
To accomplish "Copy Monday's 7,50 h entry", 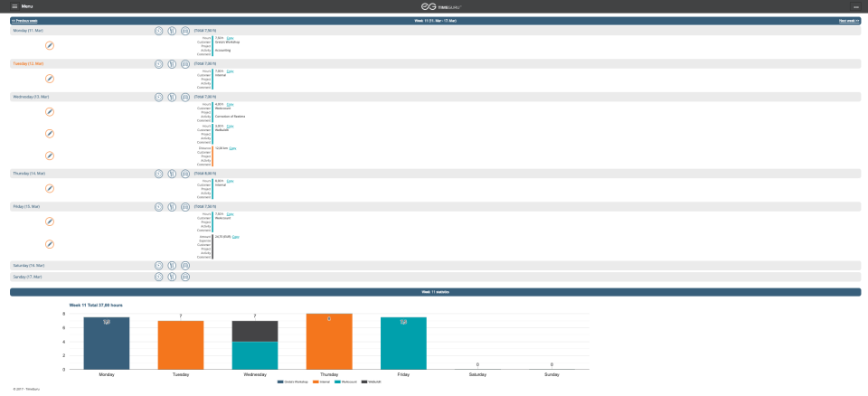I will click(x=231, y=38).
